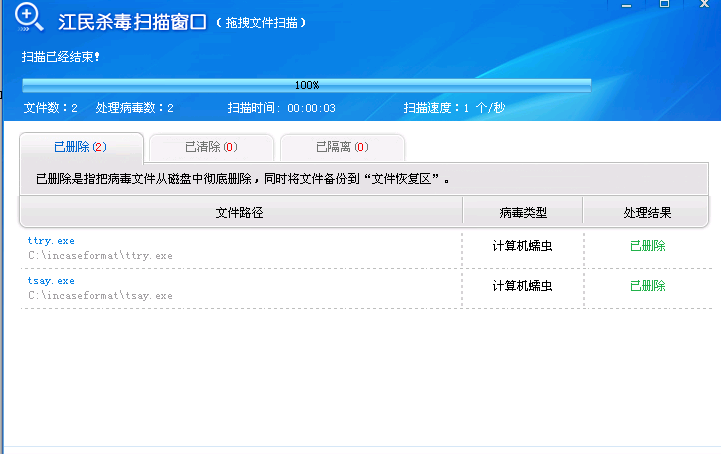The height and width of the screenshot is (454, 721).
Task: Click the 拖拽文件扫描 subtitle text
Action: (x=261, y=23)
